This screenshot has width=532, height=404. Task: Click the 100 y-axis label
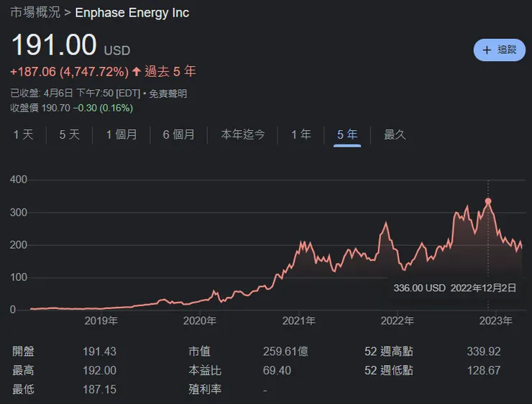(x=19, y=277)
